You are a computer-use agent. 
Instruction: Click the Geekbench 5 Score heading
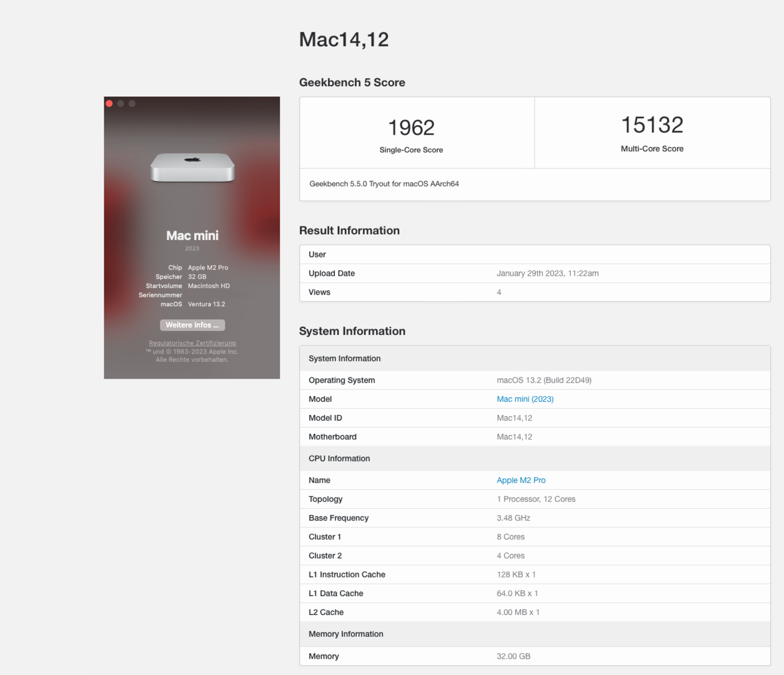[352, 82]
